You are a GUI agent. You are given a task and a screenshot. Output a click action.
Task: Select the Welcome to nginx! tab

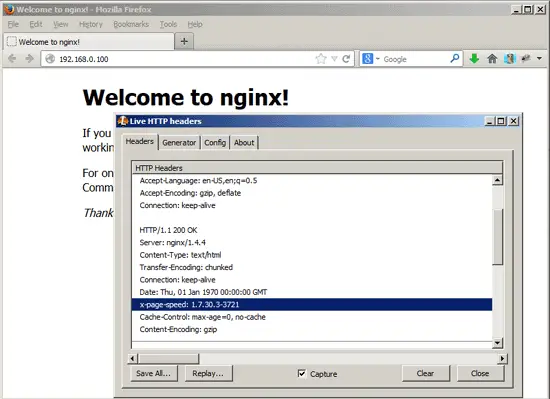(88, 41)
